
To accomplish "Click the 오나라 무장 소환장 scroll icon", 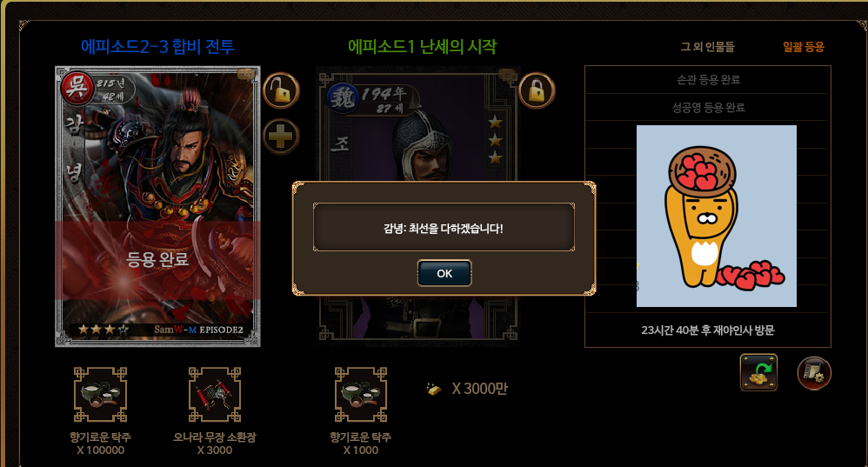I will click(x=215, y=395).
